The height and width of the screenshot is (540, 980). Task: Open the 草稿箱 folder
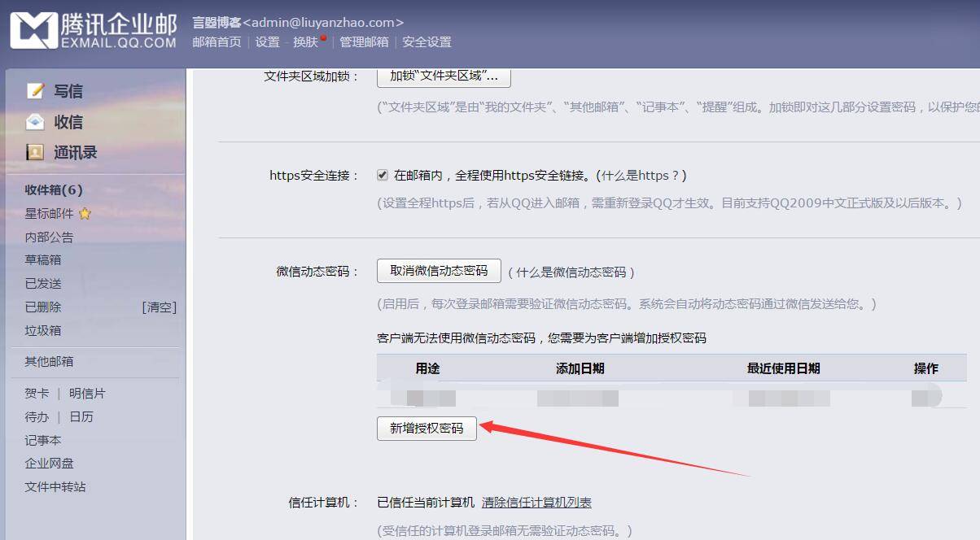(x=43, y=259)
